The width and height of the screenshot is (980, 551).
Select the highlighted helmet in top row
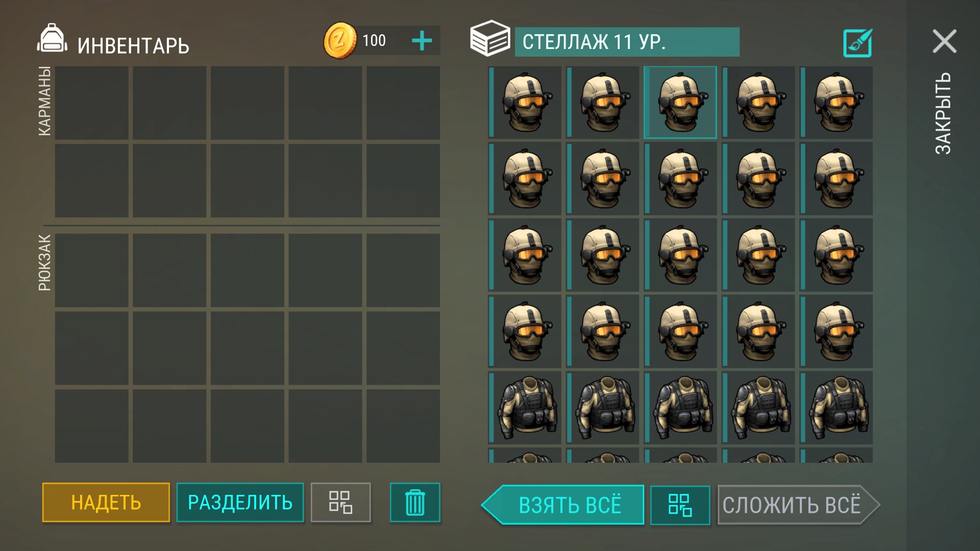point(680,103)
